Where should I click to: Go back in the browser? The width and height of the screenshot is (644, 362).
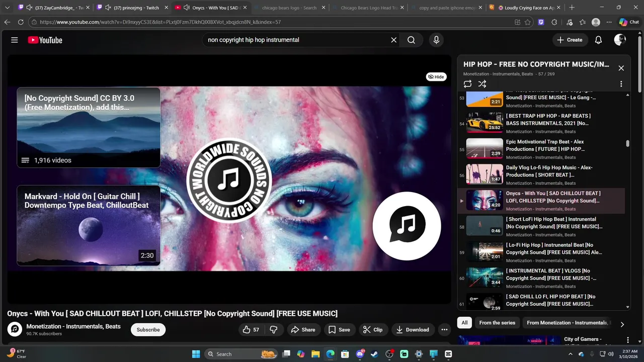[x=7, y=22]
